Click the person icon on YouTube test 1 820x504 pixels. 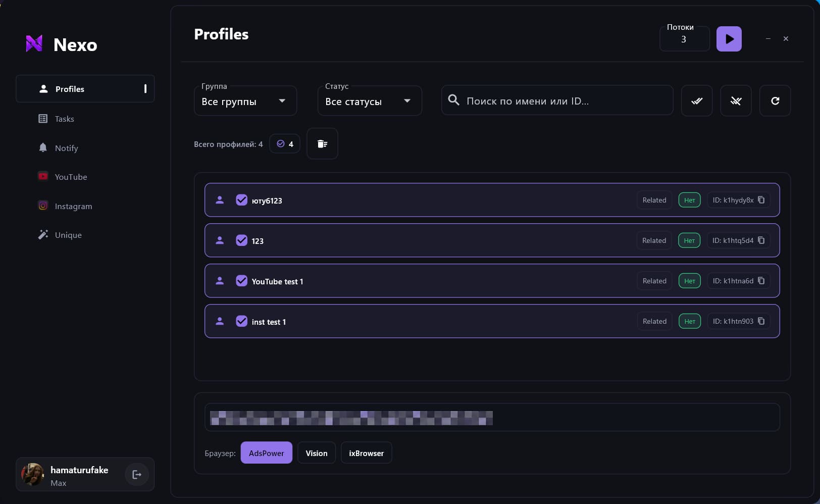click(220, 281)
